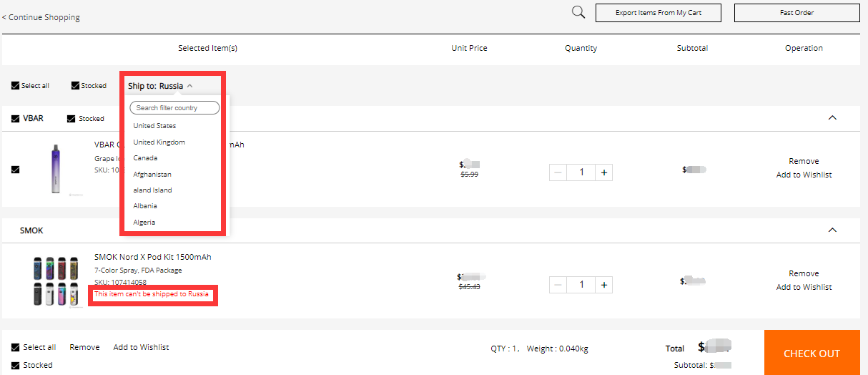Toggle the bottom Select all checkbox

[x=16, y=347]
